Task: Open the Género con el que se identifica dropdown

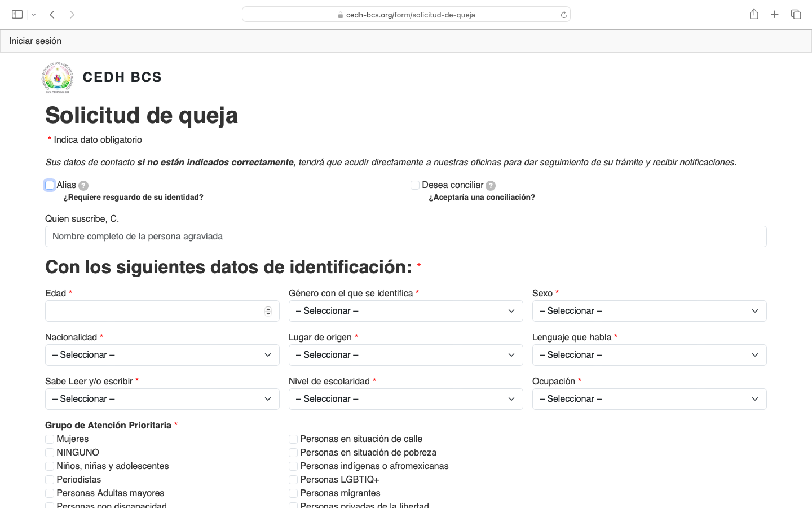Action: click(406, 311)
